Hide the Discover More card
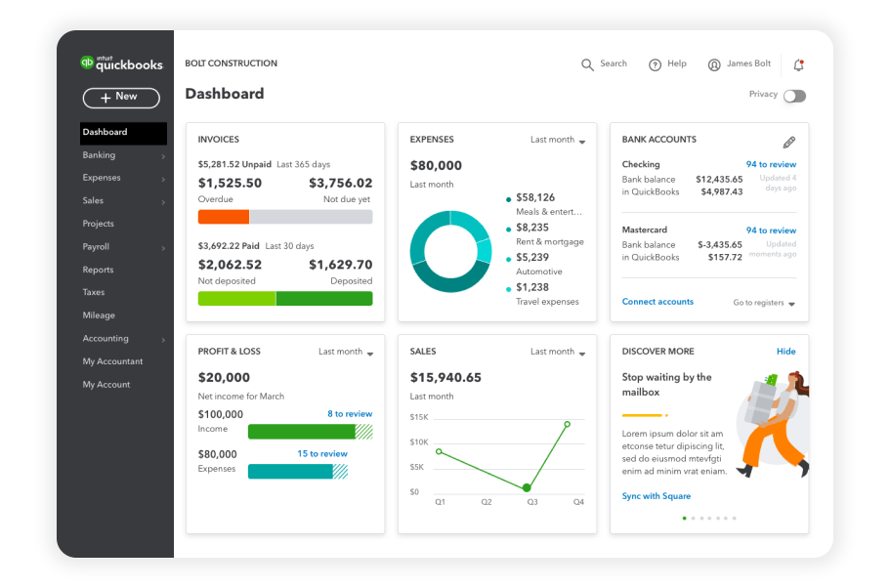Screen dimensions: 890x588 (x=785, y=352)
